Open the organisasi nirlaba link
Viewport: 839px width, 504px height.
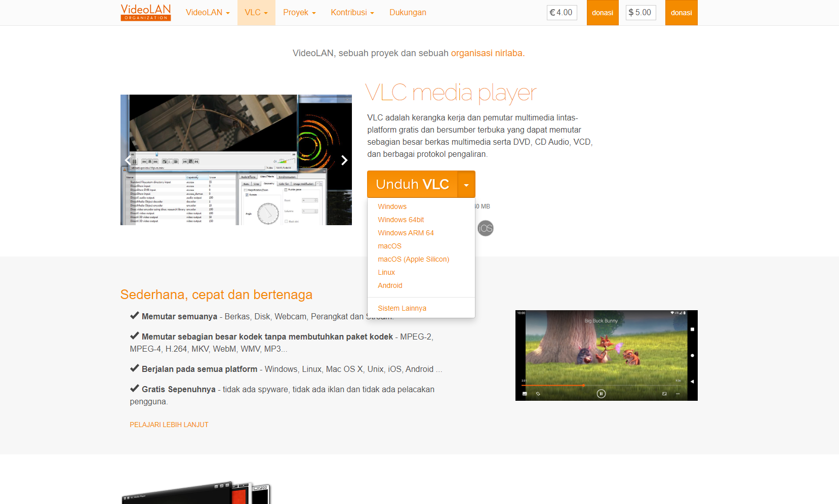(487, 53)
